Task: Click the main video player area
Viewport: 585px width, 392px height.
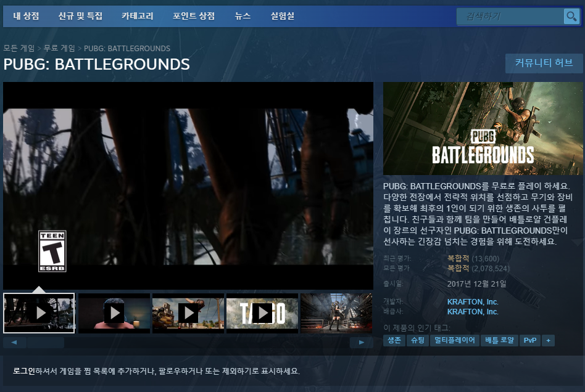Action: 188,186
